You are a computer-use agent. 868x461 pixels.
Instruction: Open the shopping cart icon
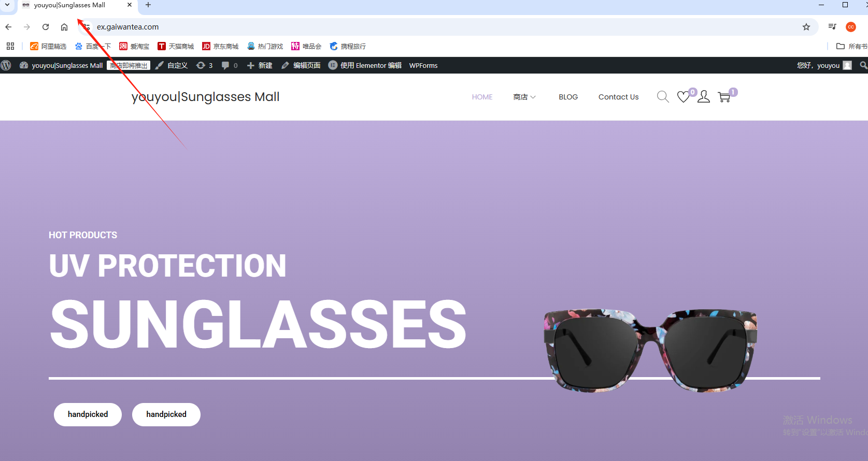724,97
